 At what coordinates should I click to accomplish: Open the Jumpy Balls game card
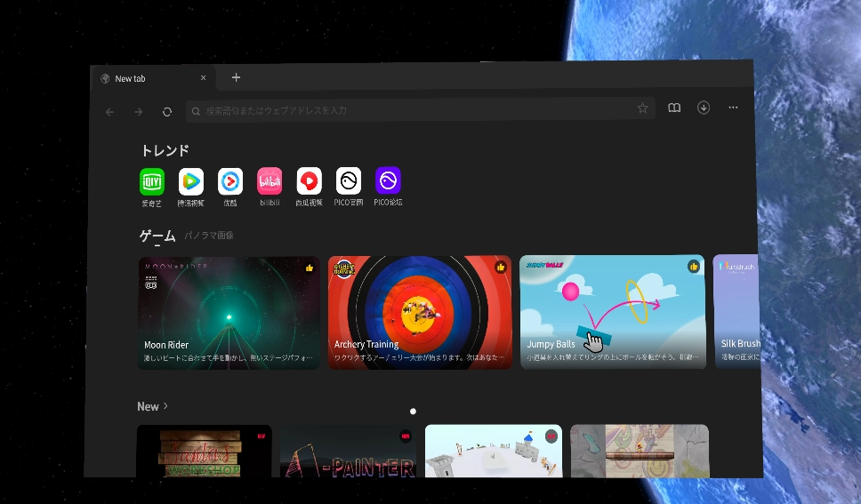coord(613,312)
